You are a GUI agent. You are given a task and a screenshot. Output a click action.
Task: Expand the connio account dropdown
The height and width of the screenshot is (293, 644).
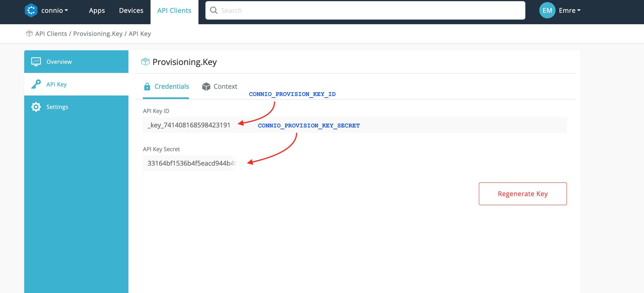coord(54,10)
